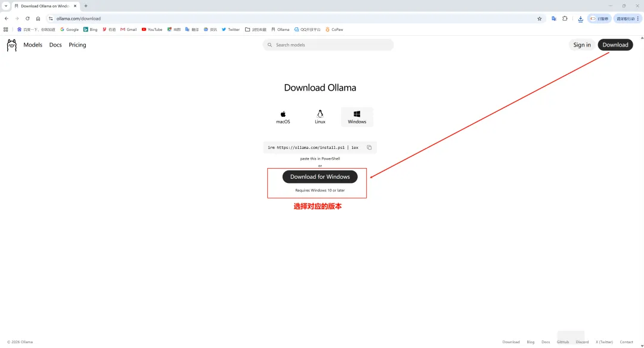The width and height of the screenshot is (644, 348).
Task: Click the irm install.ps1 command text
Action: [x=313, y=147]
